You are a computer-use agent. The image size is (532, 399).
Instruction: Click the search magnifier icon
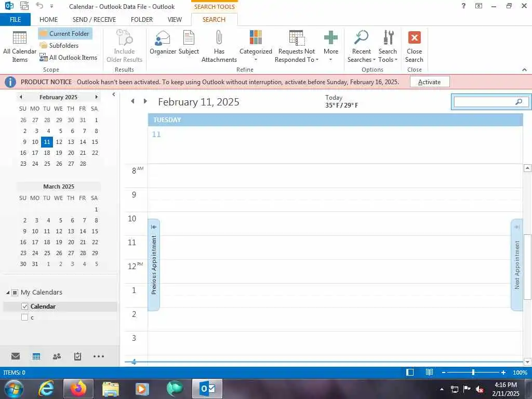[x=519, y=102]
